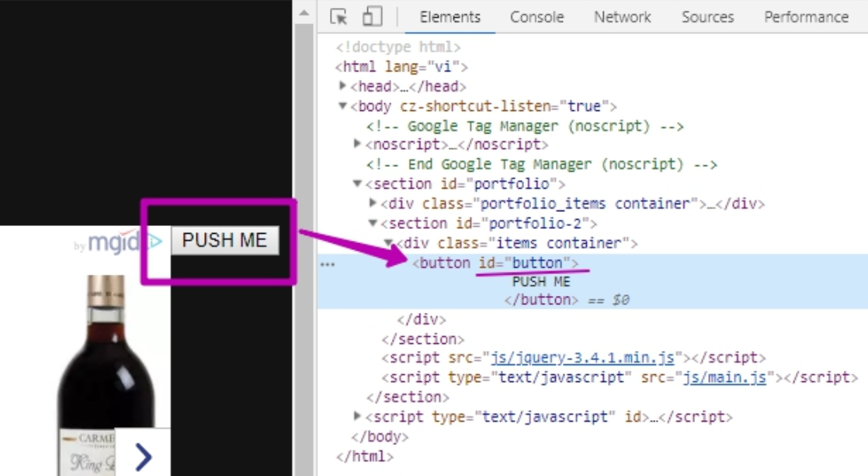Expand the last script type text/javascript id node
Screen dimensions: 868x476
pos(358,416)
